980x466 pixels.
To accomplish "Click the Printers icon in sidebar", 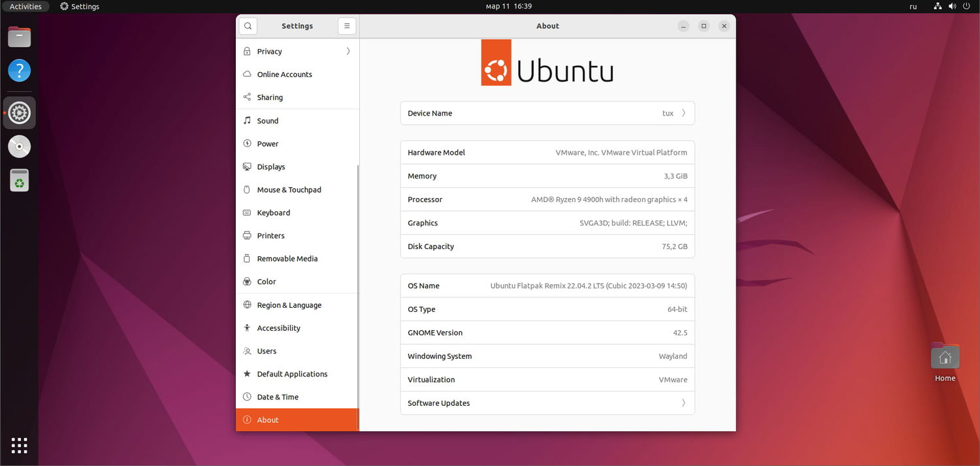I will pyautogui.click(x=247, y=235).
